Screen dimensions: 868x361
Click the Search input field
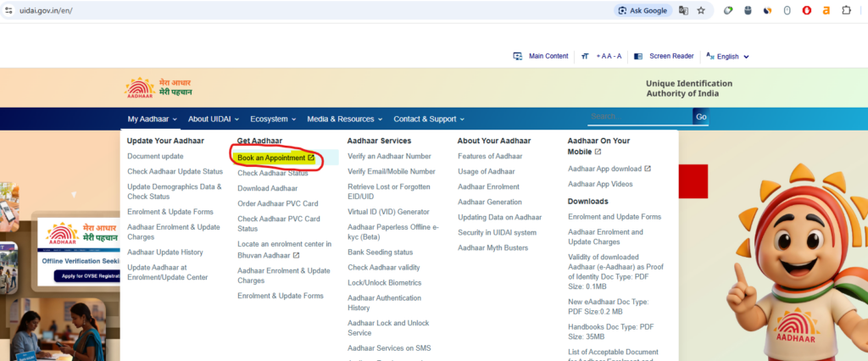coord(639,117)
